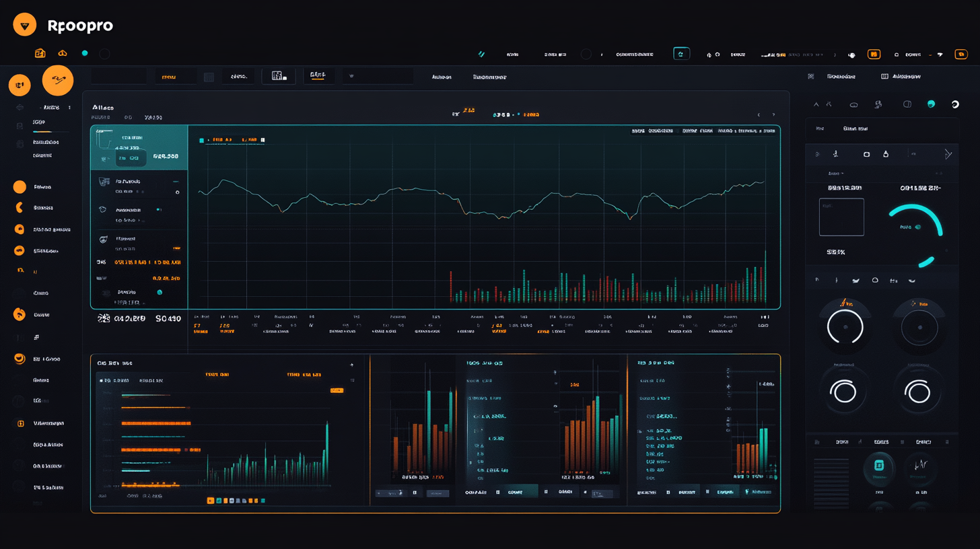Toggle the teal legend square above line chart
980x549 pixels.
coord(201,141)
